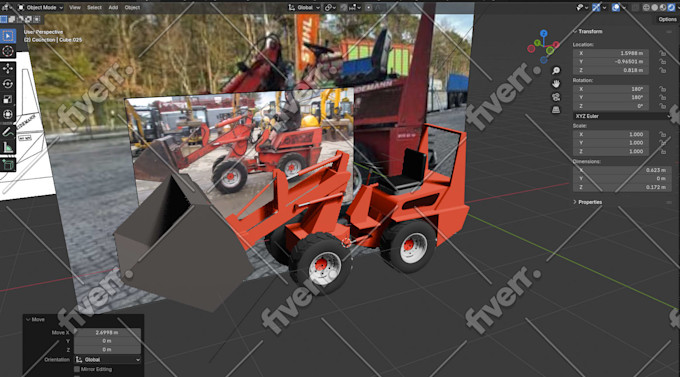Switch perspective/orthographic grid icon
The width and height of the screenshot is (680, 377).
tap(556, 110)
